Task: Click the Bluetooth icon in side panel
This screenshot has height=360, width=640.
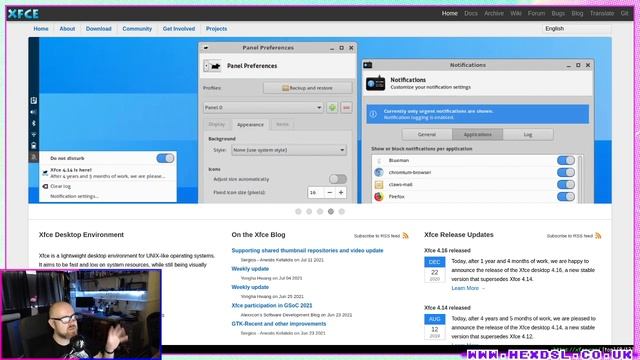Action: (x=34, y=123)
